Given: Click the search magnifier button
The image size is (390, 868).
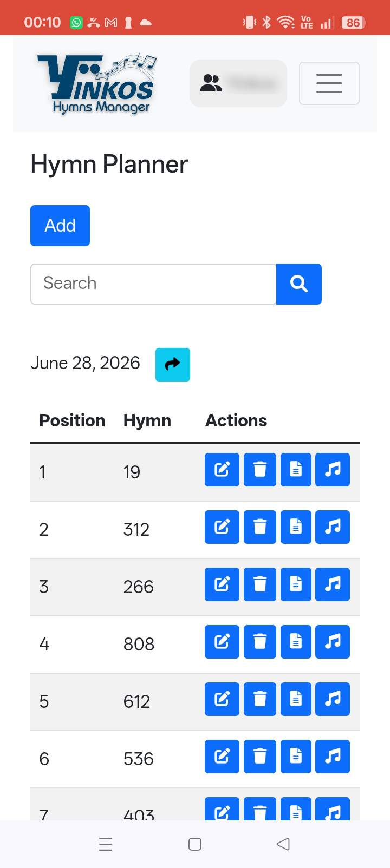Looking at the screenshot, I should point(299,284).
